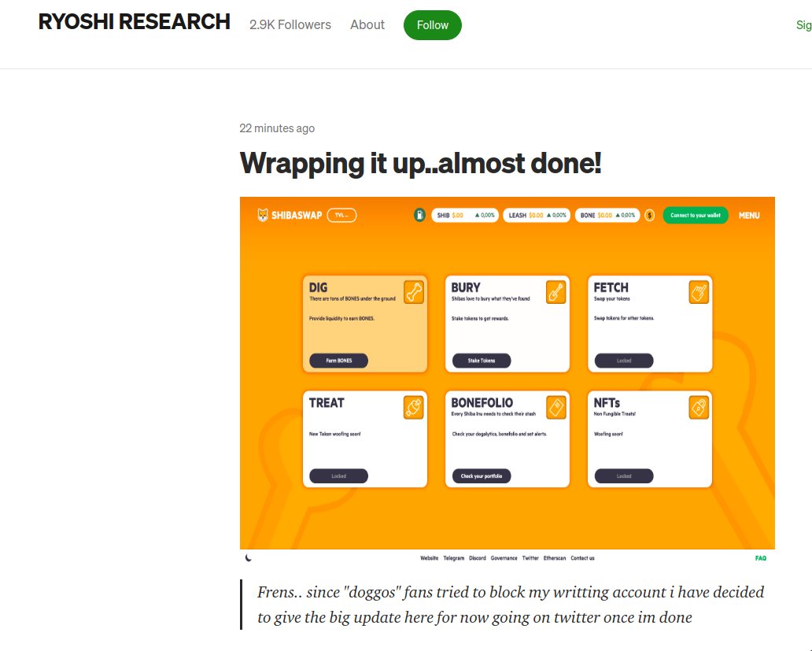
Task: Click the ShibaSwap Shiba dog logo
Action: (263, 214)
